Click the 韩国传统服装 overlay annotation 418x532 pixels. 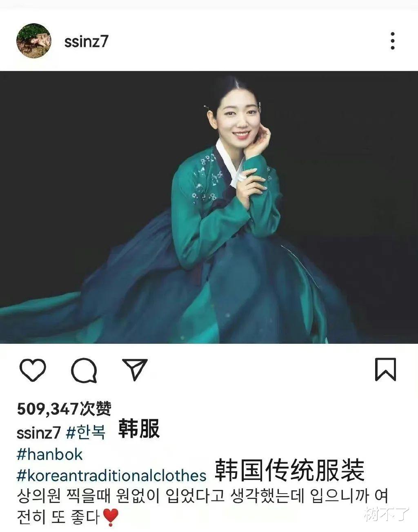point(289,470)
